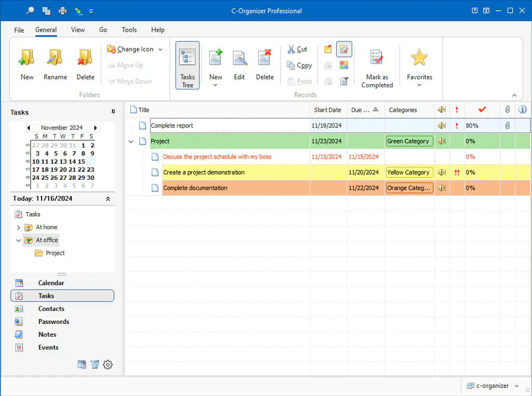Sort by the Due date column
The image size is (532, 396).
pos(366,110)
